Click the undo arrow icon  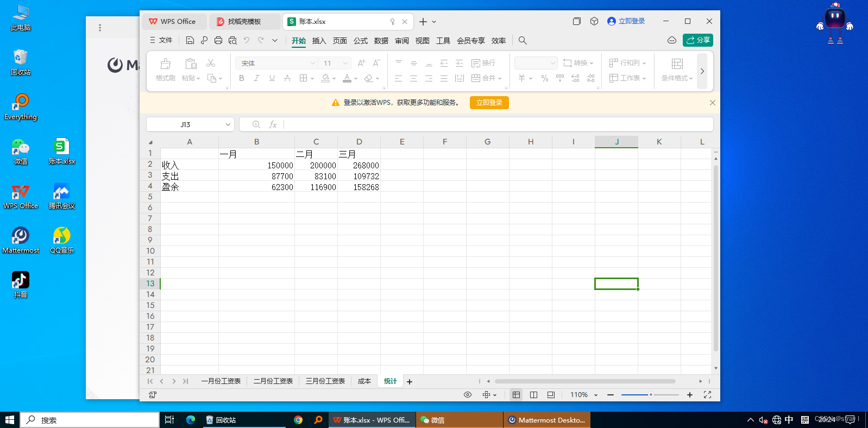pyautogui.click(x=247, y=40)
